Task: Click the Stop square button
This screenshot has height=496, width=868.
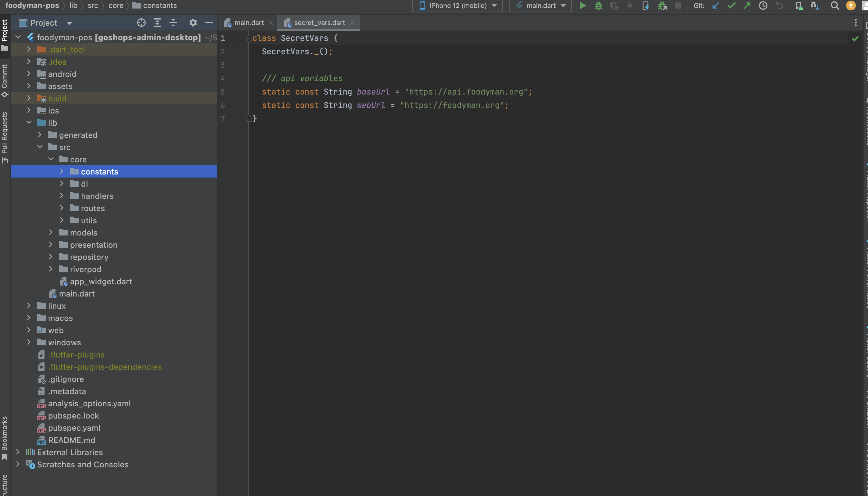Action: click(x=678, y=5)
